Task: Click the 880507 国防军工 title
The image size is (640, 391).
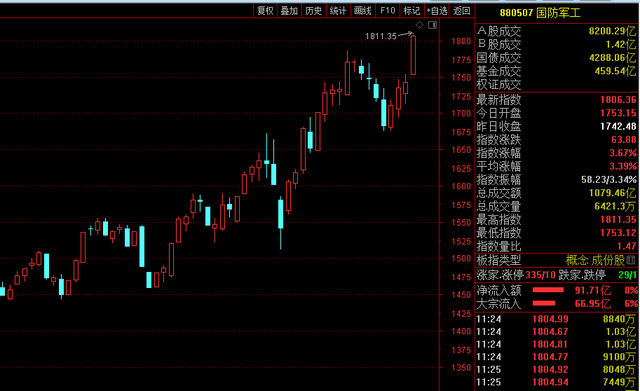Action: point(540,13)
